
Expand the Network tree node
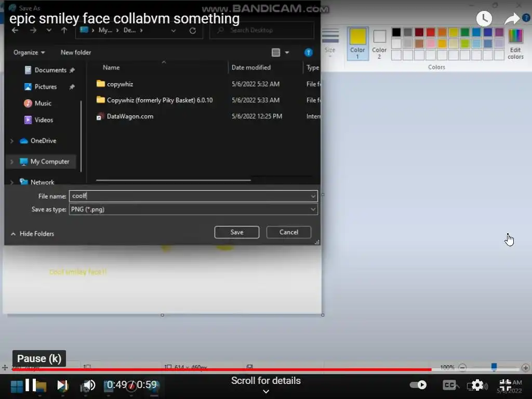coord(12,182)
